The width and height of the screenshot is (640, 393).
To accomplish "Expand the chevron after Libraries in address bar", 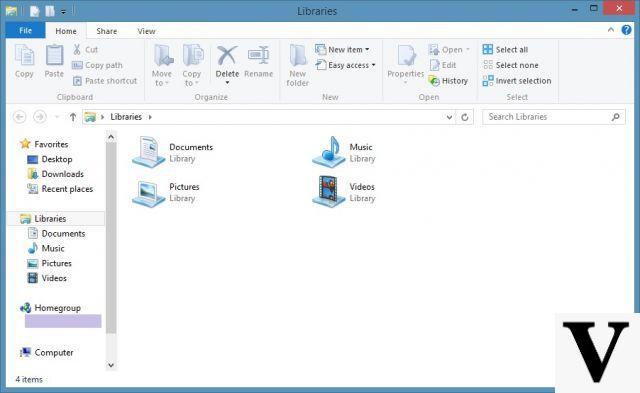I will click(150, 117).
